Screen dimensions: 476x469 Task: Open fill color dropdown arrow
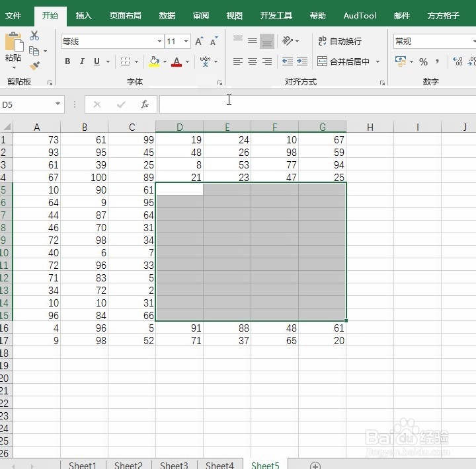[x=165, y=61]
